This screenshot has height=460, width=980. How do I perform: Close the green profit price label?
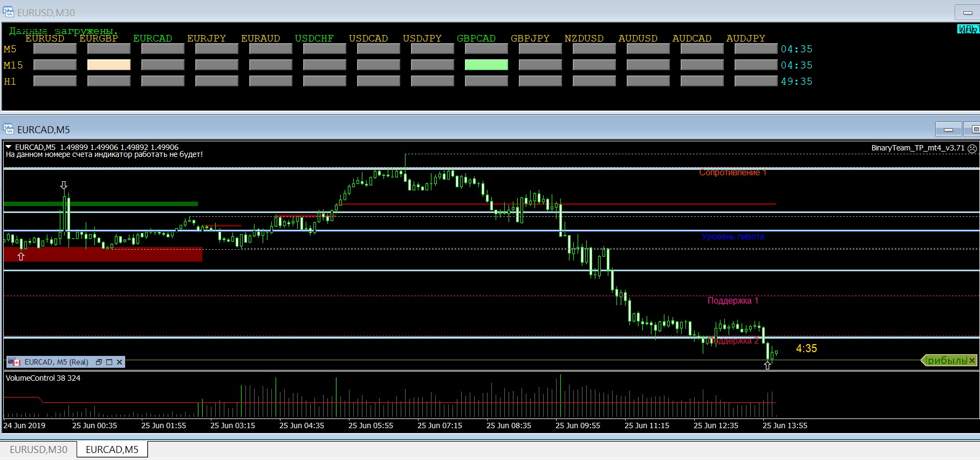pyautogui.click(x=972, y=360)
